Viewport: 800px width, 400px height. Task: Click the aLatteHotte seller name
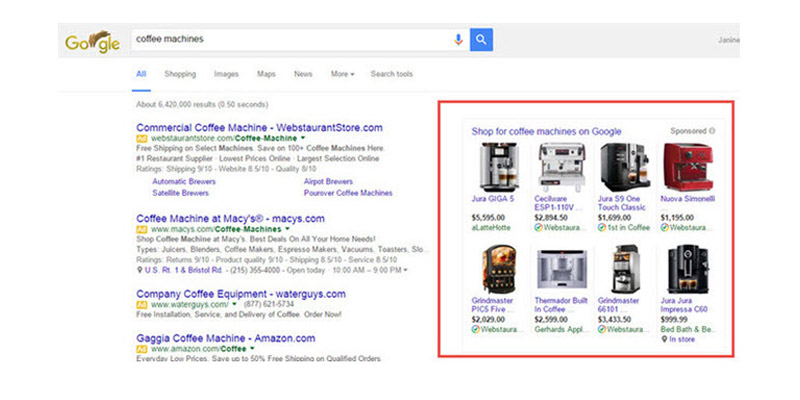coord(491,228)
